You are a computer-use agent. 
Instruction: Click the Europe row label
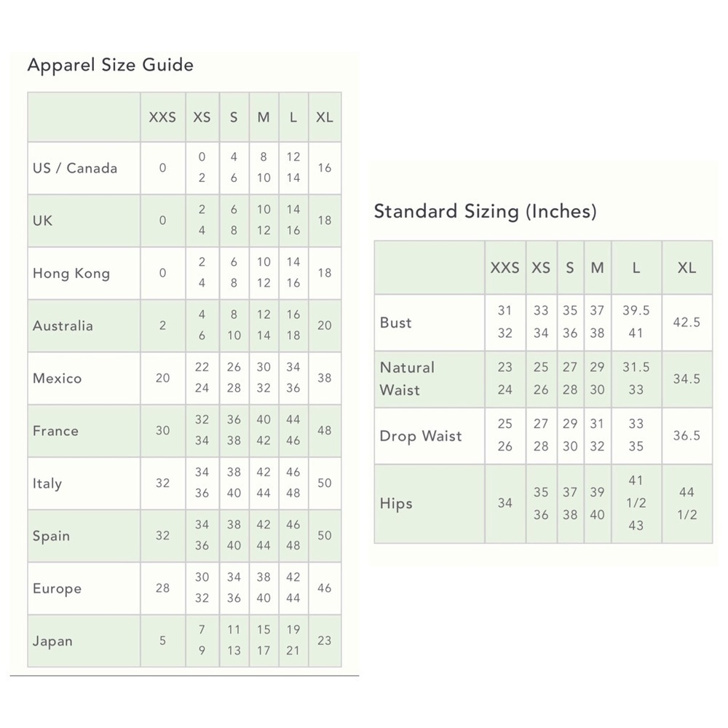(57, 588)
